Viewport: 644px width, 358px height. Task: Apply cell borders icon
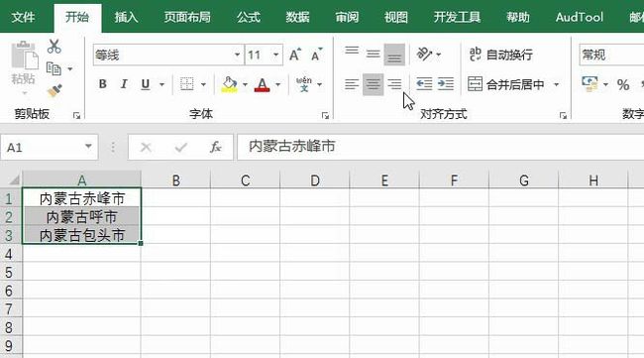187,84
